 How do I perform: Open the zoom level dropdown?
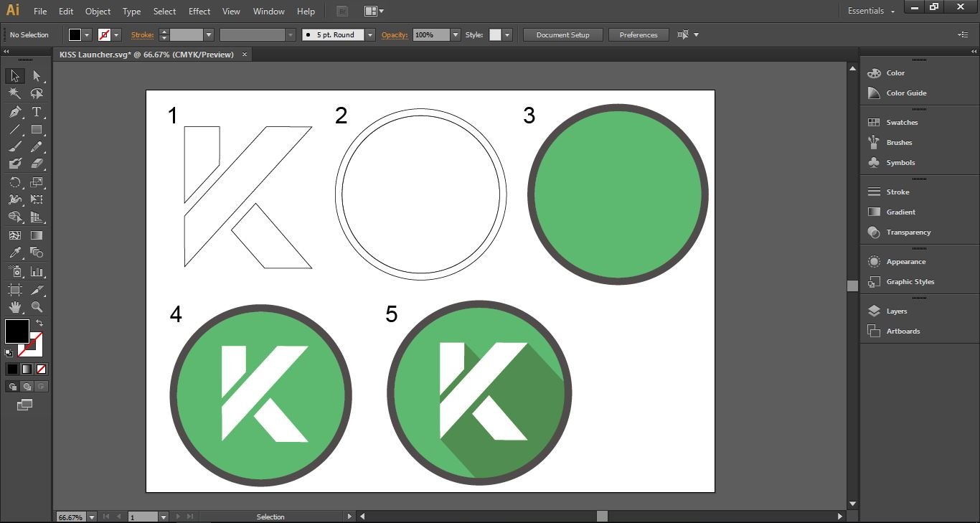tap(92, 517)
